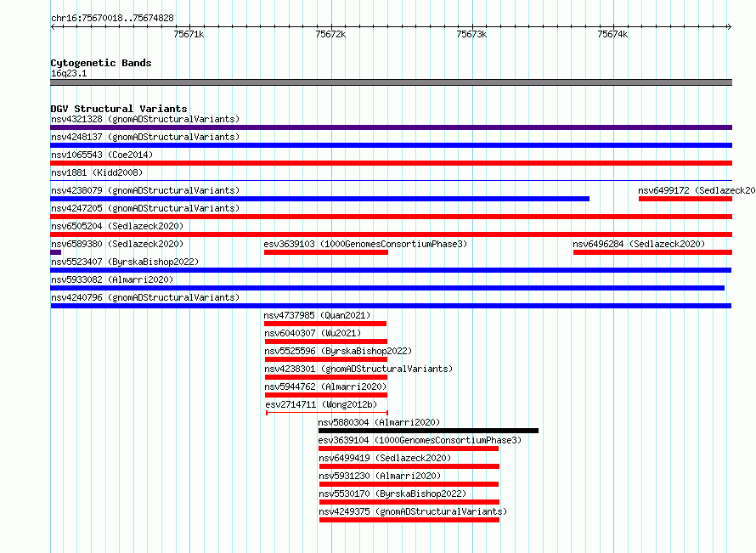Select the 16q23.1 band label
756x553 pixels.
pos(69,73)
